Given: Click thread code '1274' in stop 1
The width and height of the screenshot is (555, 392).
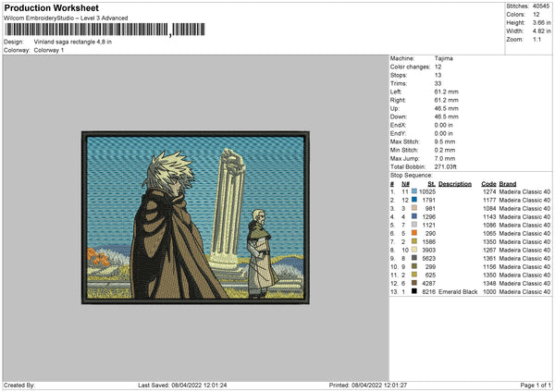Looking at the screenshot, I should (489, 191).
